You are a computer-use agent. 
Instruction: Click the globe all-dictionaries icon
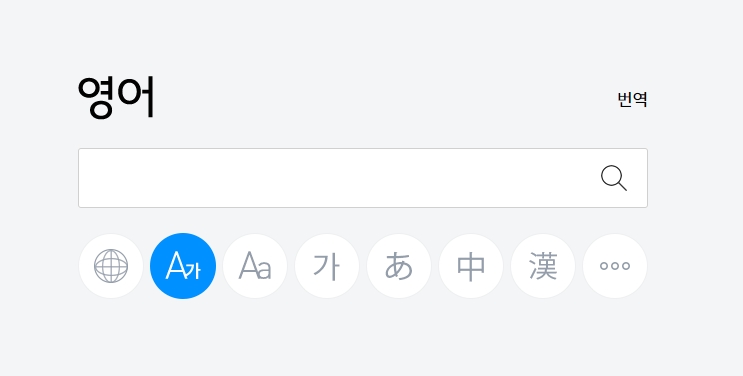pyautogui.click(x=111, y=266)
